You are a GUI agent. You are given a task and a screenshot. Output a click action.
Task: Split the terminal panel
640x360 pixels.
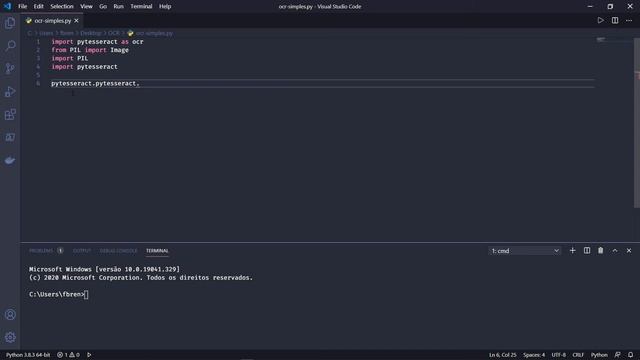pyautogui.click(x=587, y=251)
